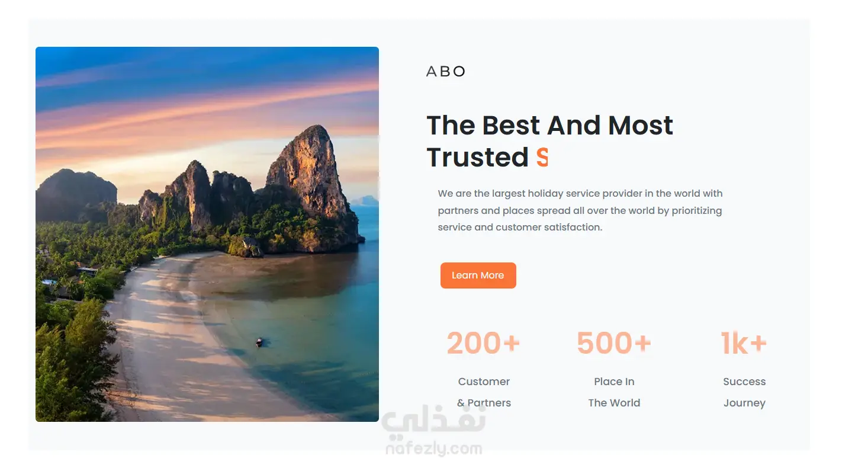Screen dimensions: 868x458
Task: Click the "Journey" label text
Action: click(744, 403)
